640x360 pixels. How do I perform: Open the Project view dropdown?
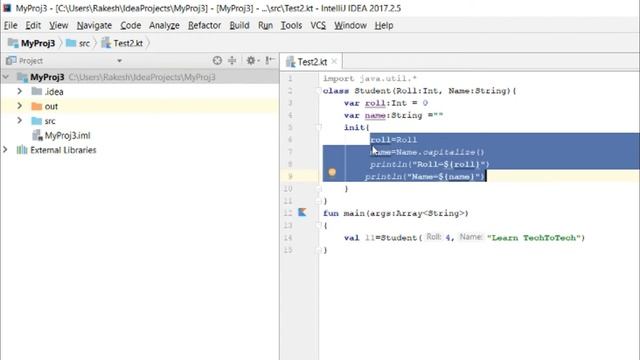119,61
